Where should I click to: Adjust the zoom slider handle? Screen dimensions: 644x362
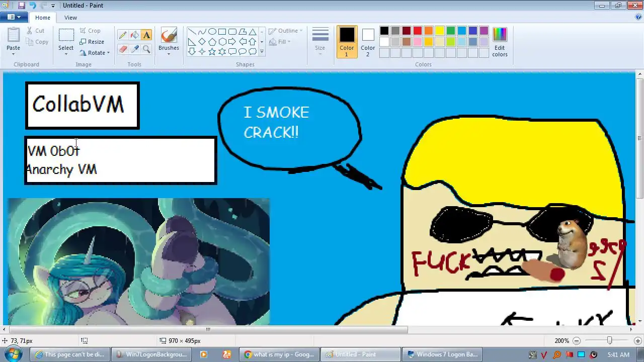point(610,340)
